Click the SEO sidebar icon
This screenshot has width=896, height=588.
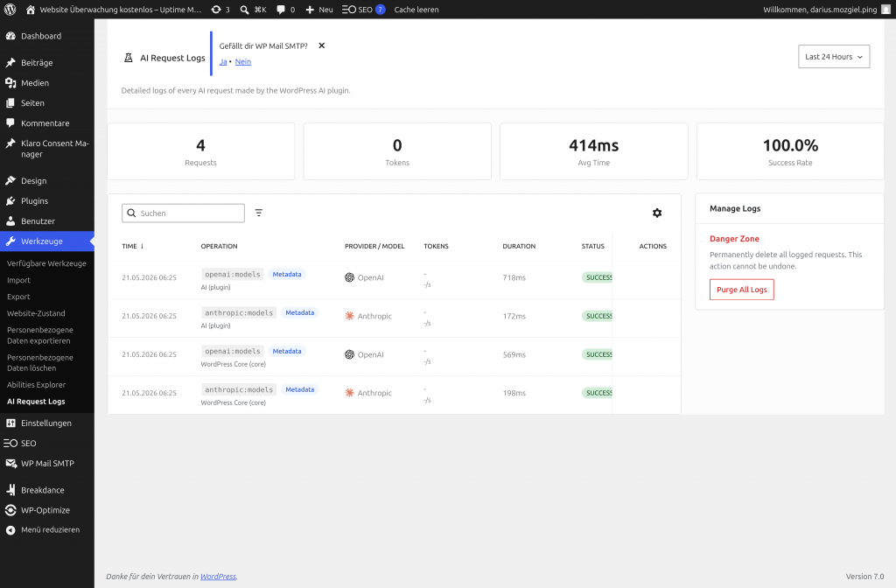(10, 443)
